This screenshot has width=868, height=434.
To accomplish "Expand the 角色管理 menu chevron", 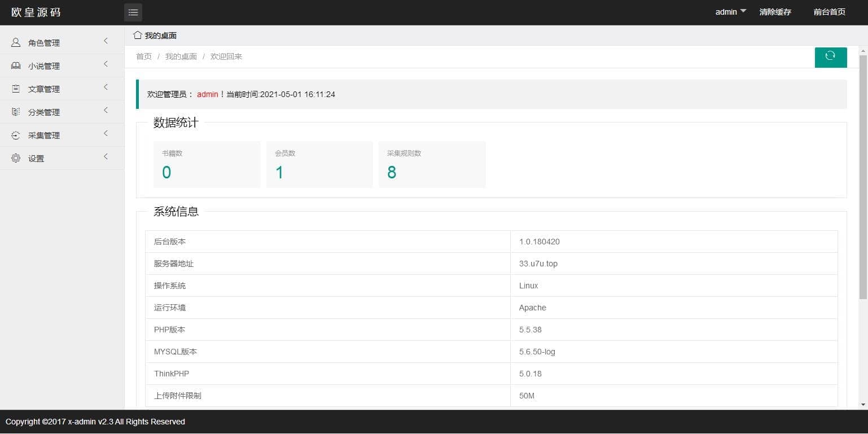I will click(x=106, y=41).
